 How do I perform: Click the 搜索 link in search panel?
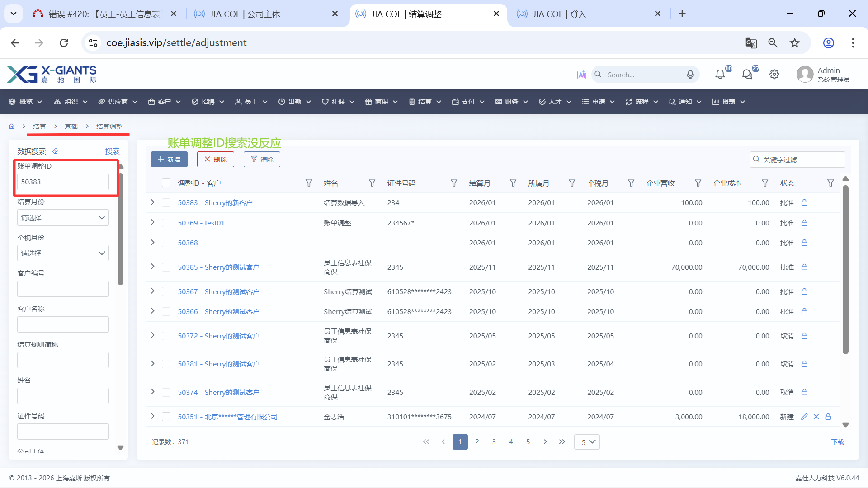112,151
